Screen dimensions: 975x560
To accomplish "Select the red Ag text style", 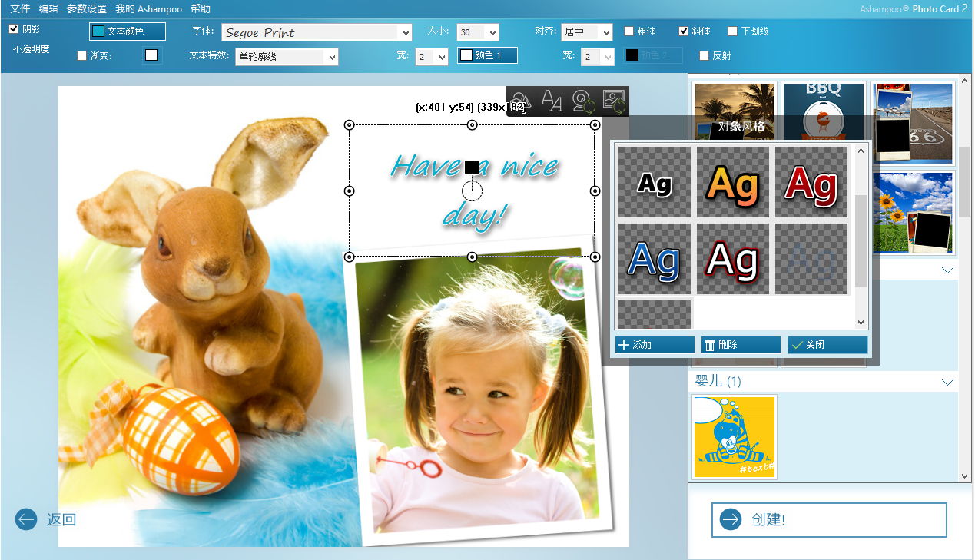I will coord(811,184).
